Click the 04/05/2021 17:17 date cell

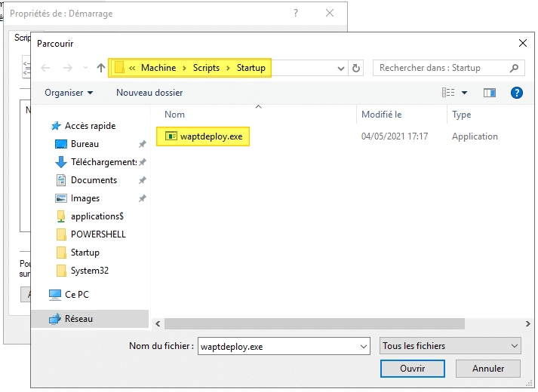pos(395,136)
